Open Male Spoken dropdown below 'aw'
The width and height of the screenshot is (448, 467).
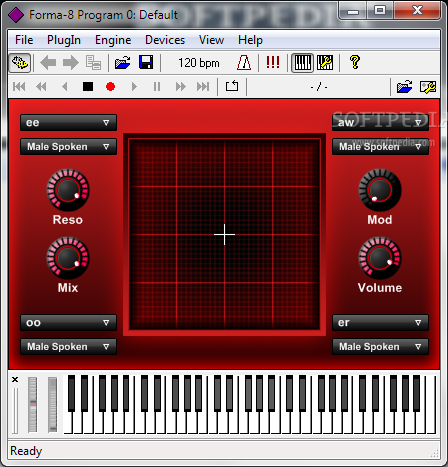380,147
